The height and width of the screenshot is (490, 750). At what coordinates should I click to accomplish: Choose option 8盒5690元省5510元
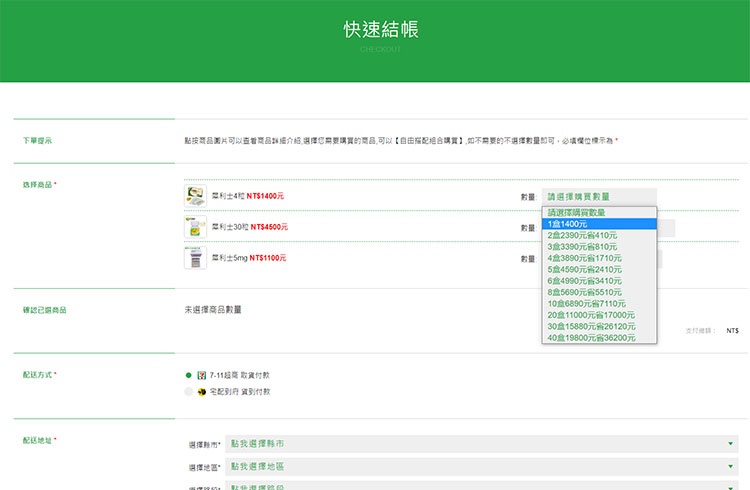click(599, 292)
